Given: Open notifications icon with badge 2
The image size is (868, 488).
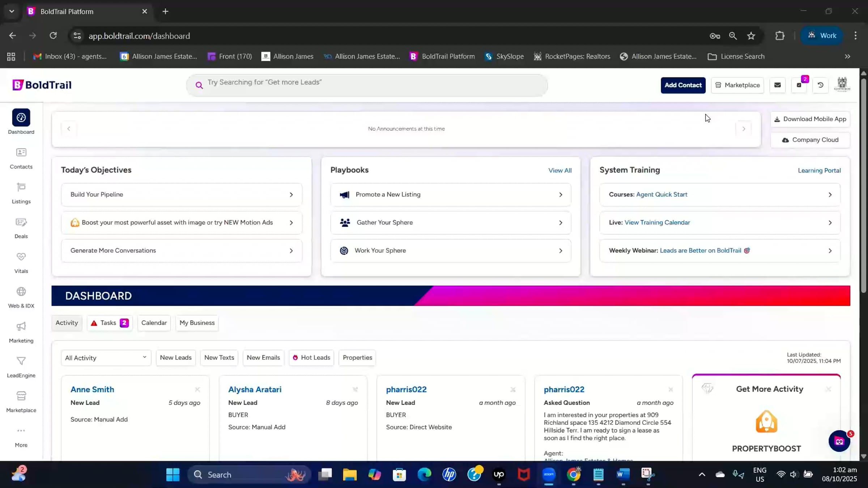Looking at the screenshot, I should [799, 85].
